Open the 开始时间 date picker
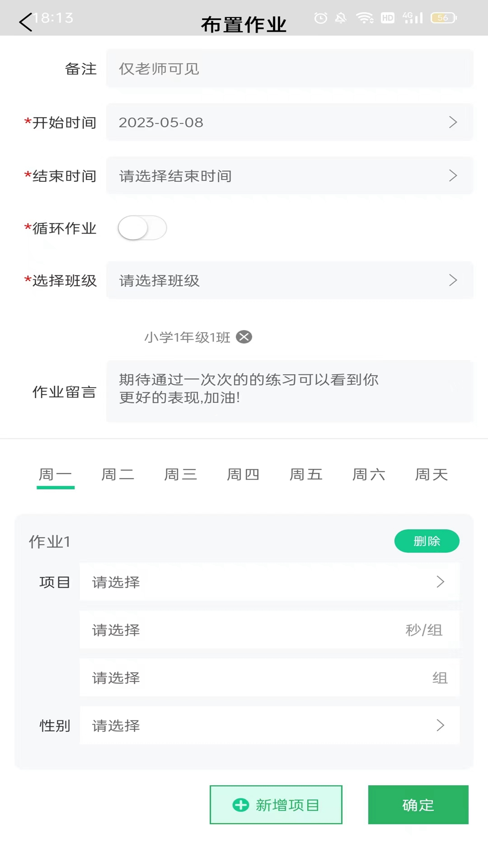Viewport: 488px width, 868px height. pos(289,122)
